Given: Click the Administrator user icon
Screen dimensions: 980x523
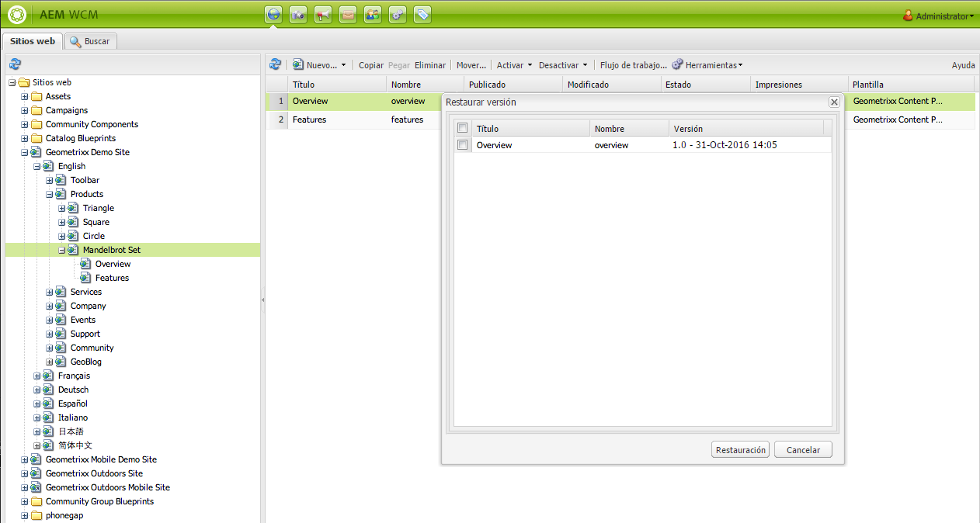Looking at the screenshot, I should [x=908, y=16].
